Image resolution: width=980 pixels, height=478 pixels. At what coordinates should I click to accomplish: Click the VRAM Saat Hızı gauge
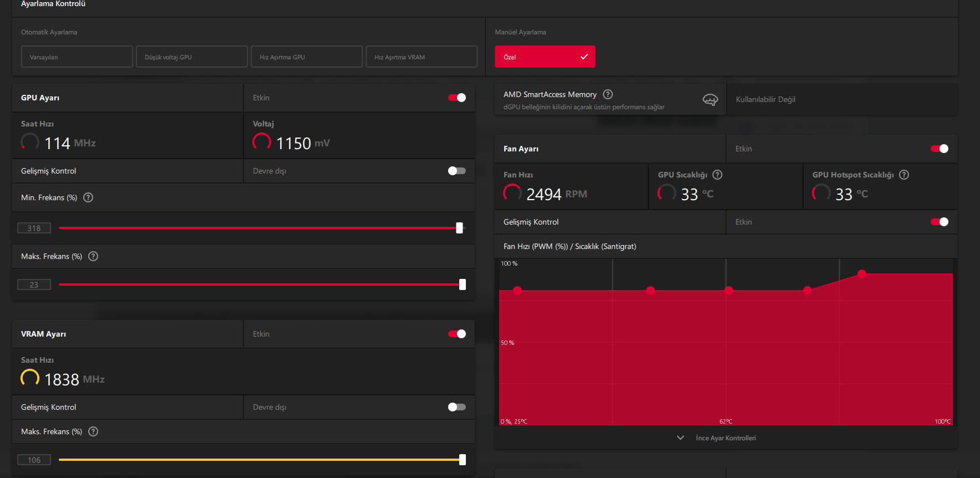(x=30, y=378)
